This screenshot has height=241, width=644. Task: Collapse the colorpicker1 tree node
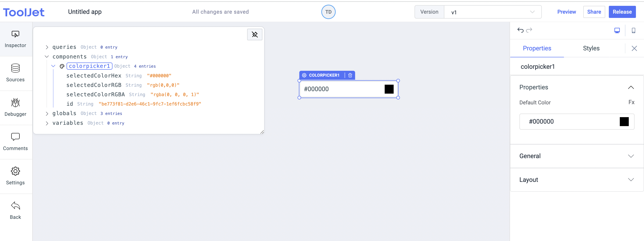click(x=53, y=66)
